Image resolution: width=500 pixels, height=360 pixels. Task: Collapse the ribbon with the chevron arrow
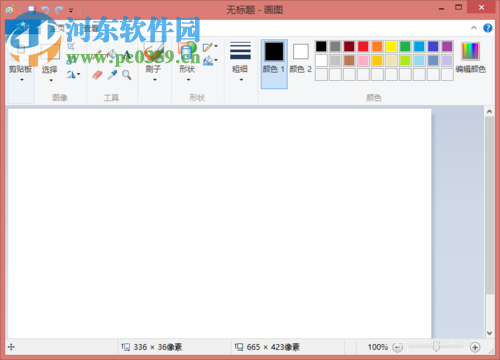click(x=474, y=28)
